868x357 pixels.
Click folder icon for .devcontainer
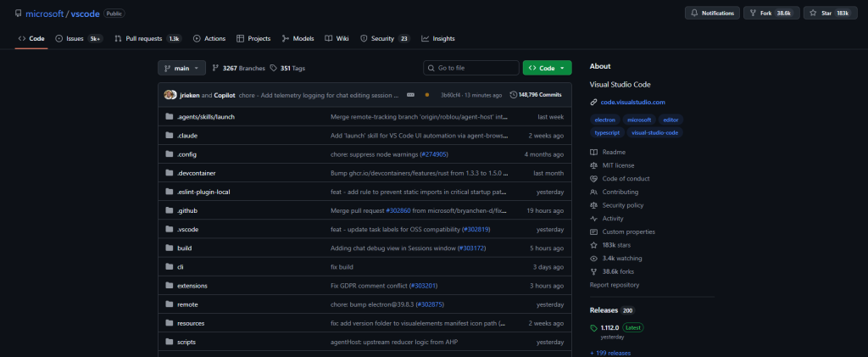click(x=170, y=173)
